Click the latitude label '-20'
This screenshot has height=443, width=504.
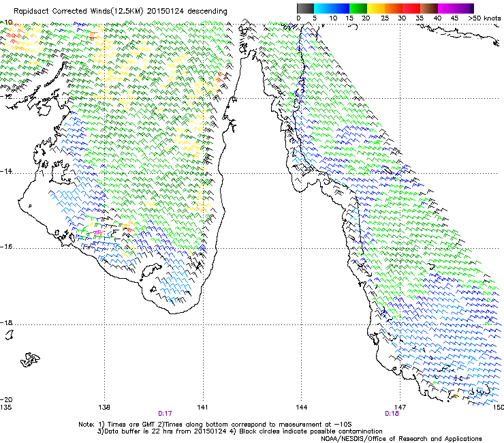(6, 399)
